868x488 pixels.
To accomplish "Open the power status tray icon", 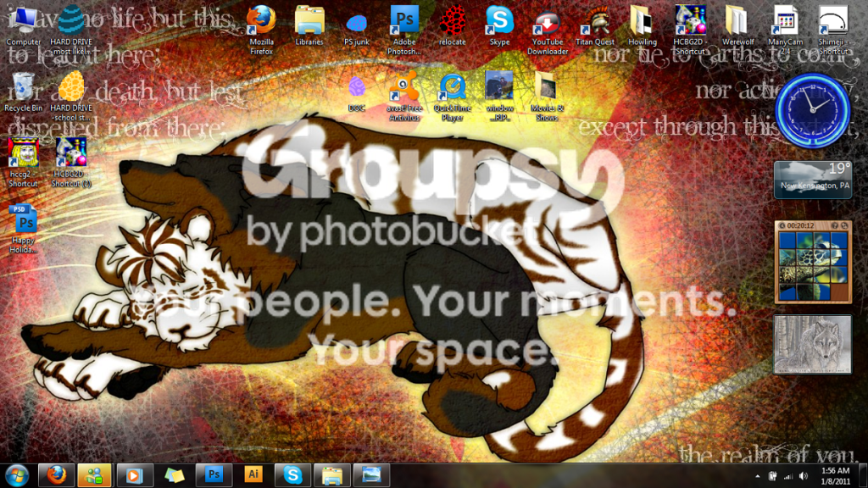I will point(772,476).
